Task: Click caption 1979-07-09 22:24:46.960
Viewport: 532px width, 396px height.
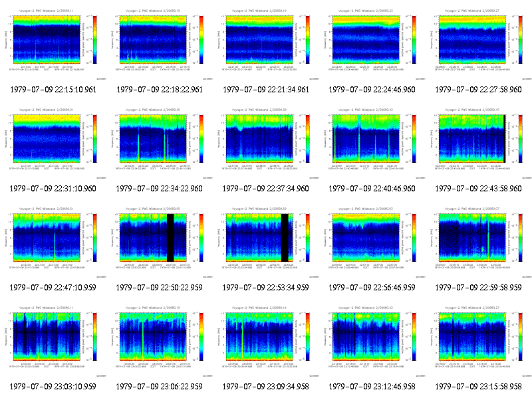Action: pyautogui.click(x=372, y=90)
